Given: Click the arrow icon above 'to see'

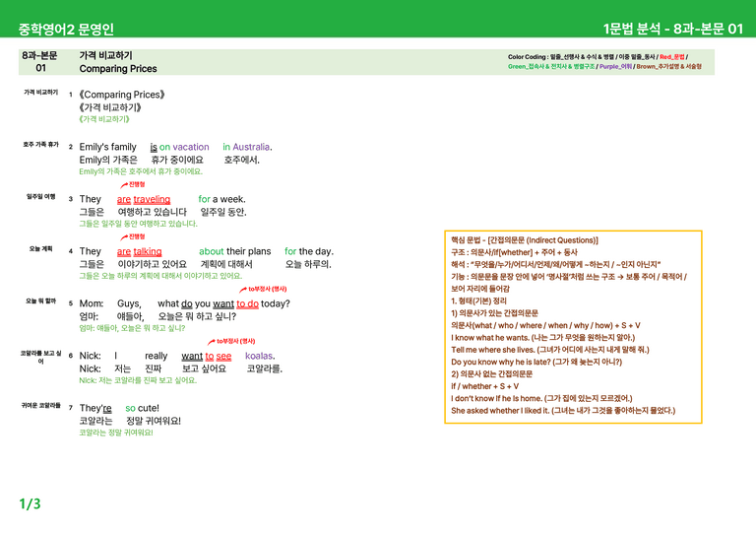Looking at the screenshot, I should tap(212, 342).
